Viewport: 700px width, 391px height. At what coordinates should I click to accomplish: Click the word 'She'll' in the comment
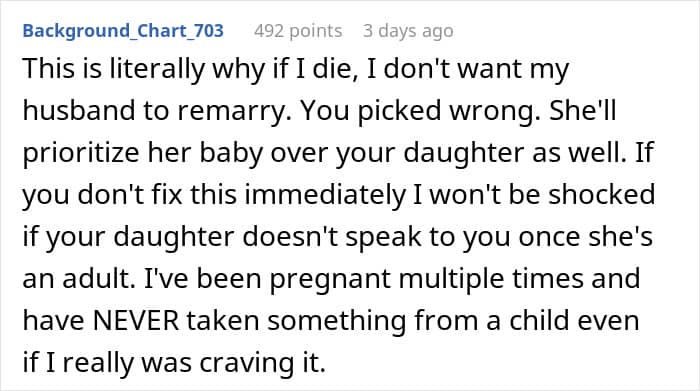583,110
